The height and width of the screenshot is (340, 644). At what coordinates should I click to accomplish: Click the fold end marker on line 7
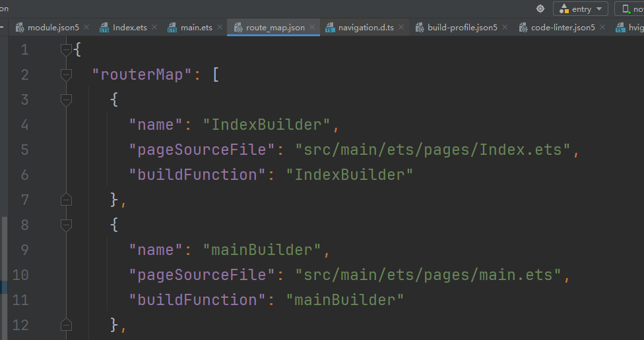(x=66, y=200)
